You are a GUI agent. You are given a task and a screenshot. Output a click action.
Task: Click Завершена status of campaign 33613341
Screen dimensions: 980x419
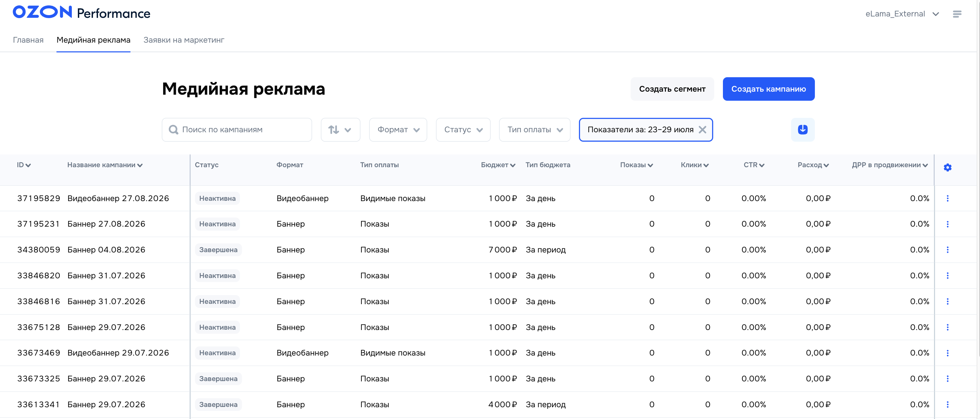pos(218,405)
